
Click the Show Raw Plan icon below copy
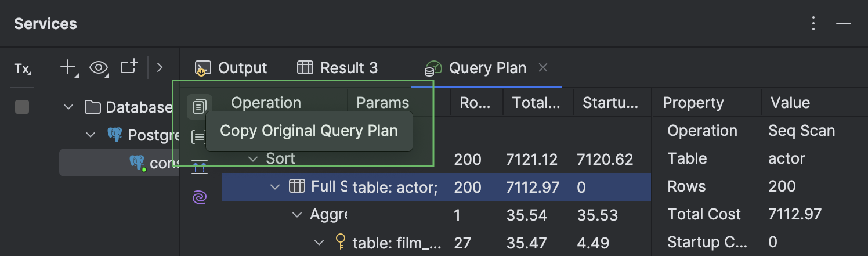(199, 138)
